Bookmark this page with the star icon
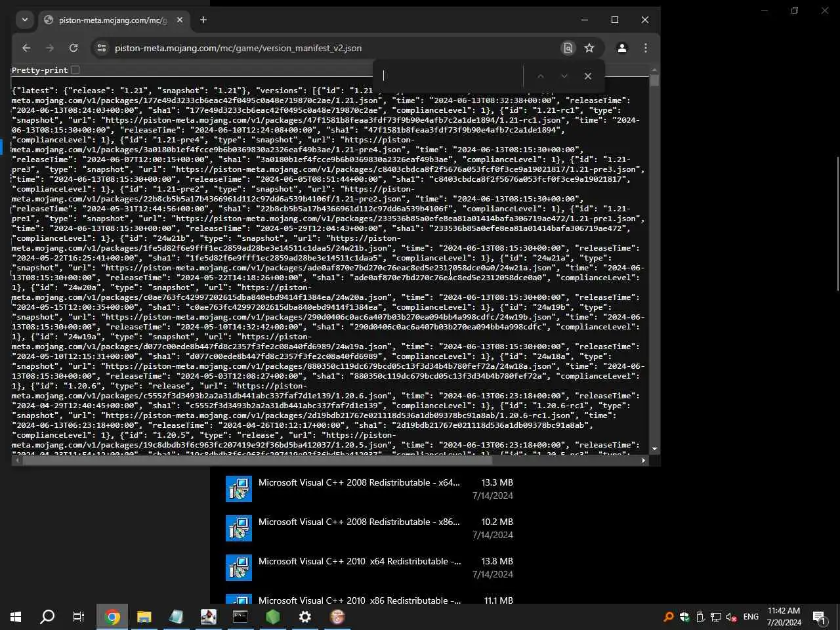Viewport: 840px width, 630px height. click(589, 48)
